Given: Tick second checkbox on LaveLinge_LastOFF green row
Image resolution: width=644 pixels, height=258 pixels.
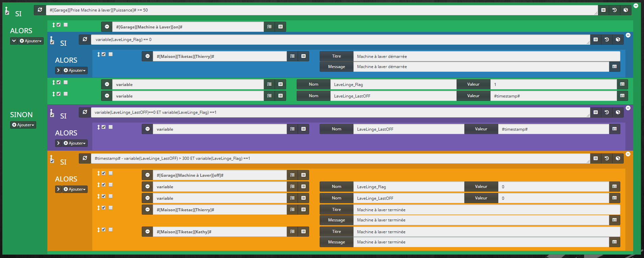Looking at the screenshot, I should 66,94.
